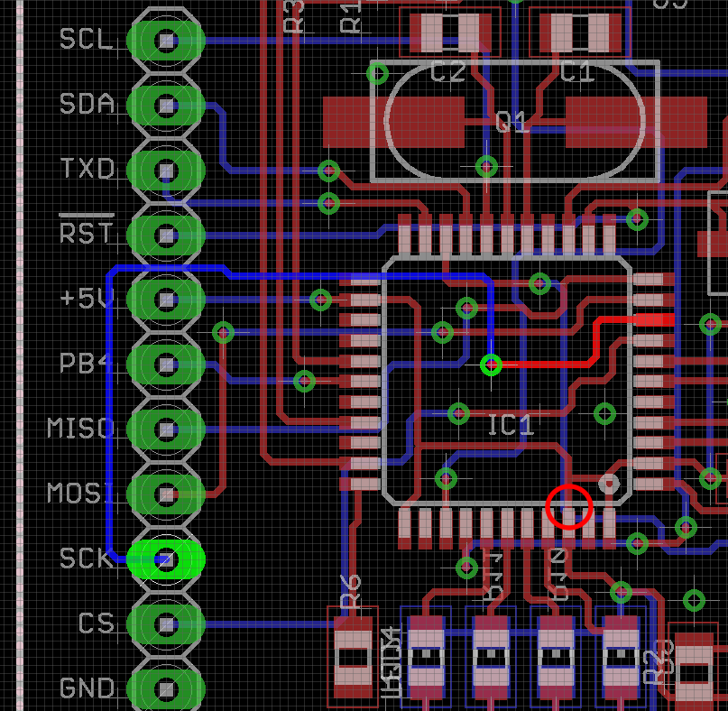Select the C1 component name
Screen dimensions: 728x711
click(x=577, y=72)
